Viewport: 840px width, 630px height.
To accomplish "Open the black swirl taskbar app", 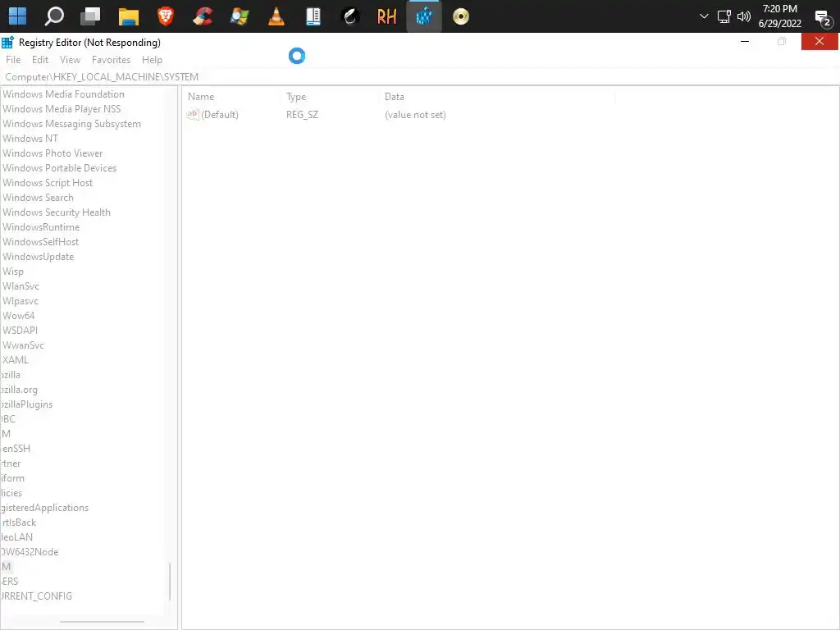I will point(349,16).
